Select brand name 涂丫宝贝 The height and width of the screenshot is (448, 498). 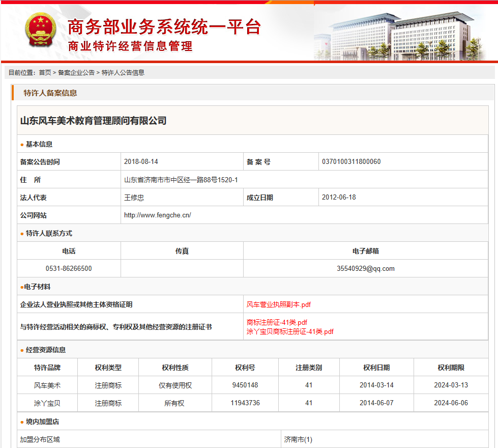(47, 403)
